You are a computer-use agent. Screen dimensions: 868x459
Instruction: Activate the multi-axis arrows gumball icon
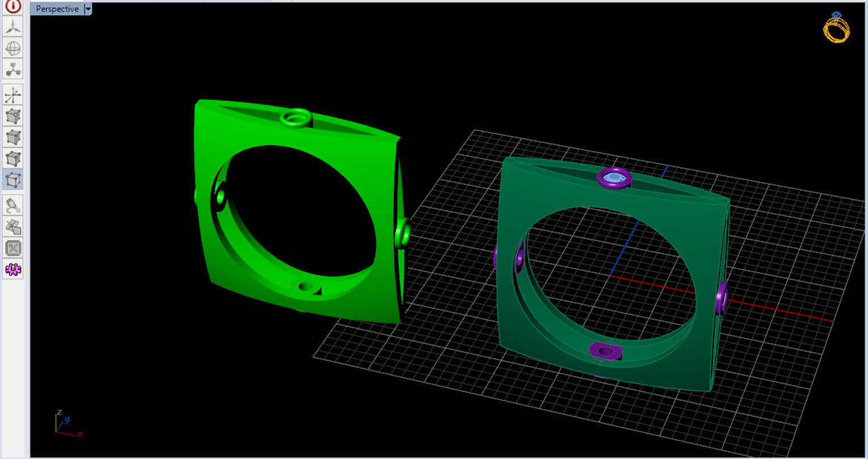13,95
